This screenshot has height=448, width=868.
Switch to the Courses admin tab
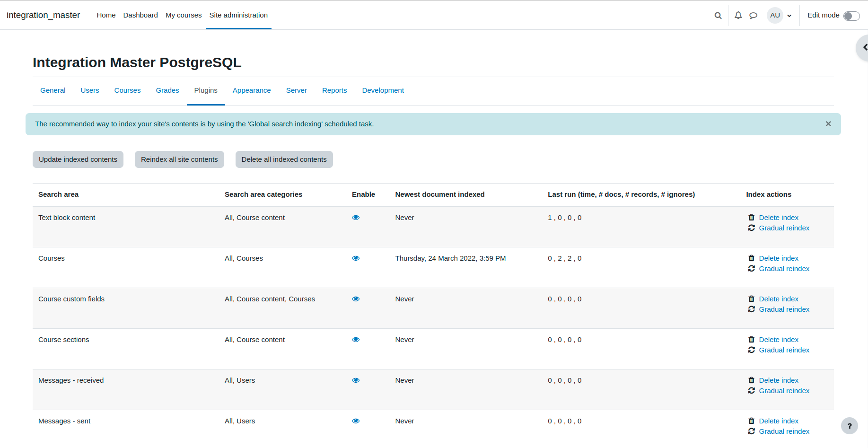[x=127, y=90]
